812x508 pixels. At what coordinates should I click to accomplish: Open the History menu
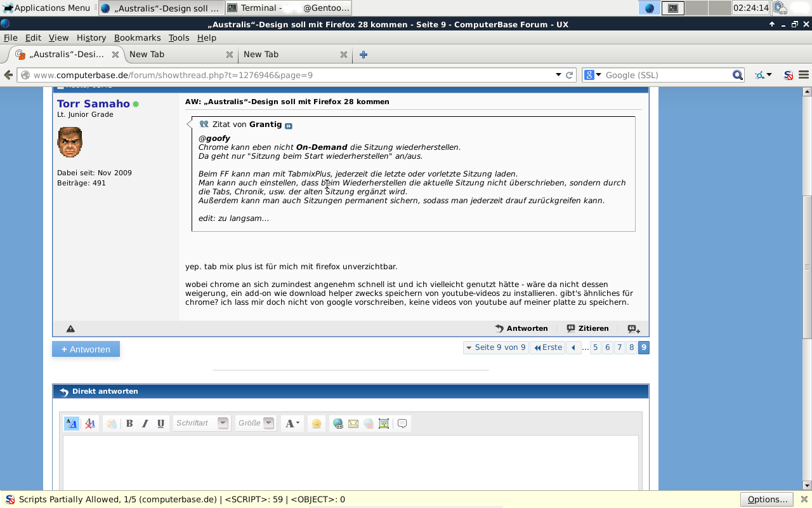click(91, 37)
